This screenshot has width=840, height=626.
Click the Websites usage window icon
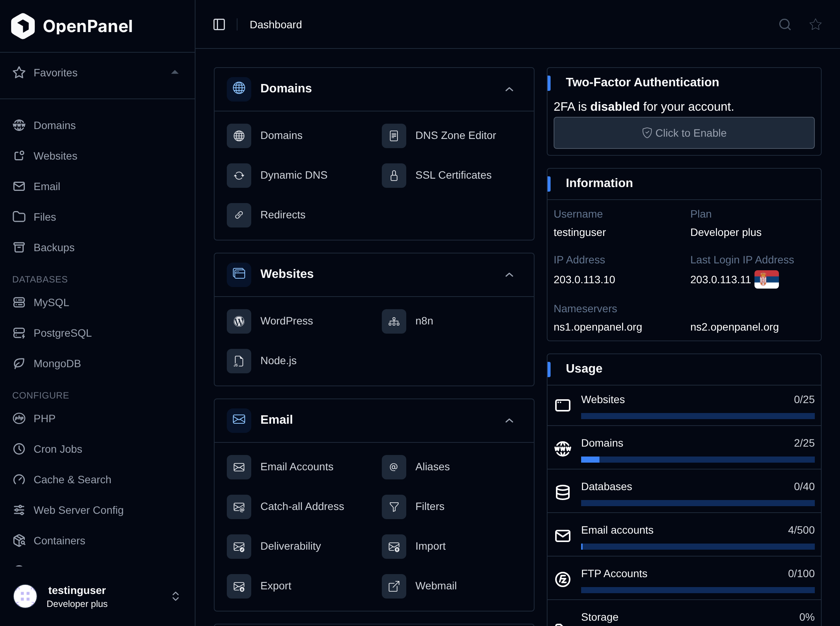point(563,405)
